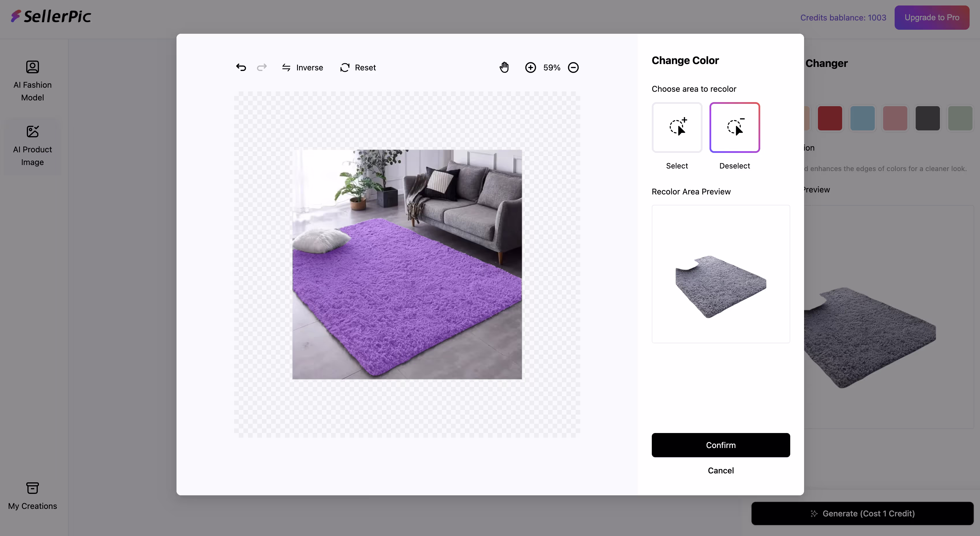Image resolution: width=980 pixels, height=536 pixels.
Task: Click the Recolor Area Preview thumbnail
Action: (720, 274)
